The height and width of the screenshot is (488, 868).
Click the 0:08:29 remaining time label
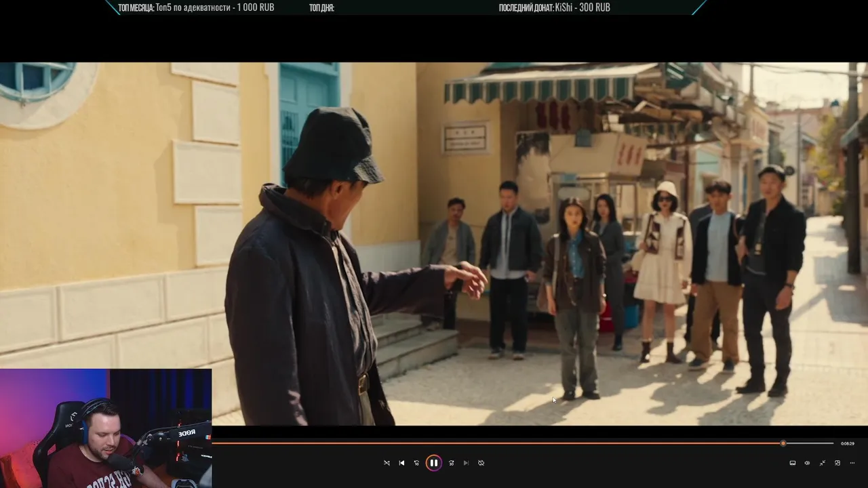click(848, 443)
